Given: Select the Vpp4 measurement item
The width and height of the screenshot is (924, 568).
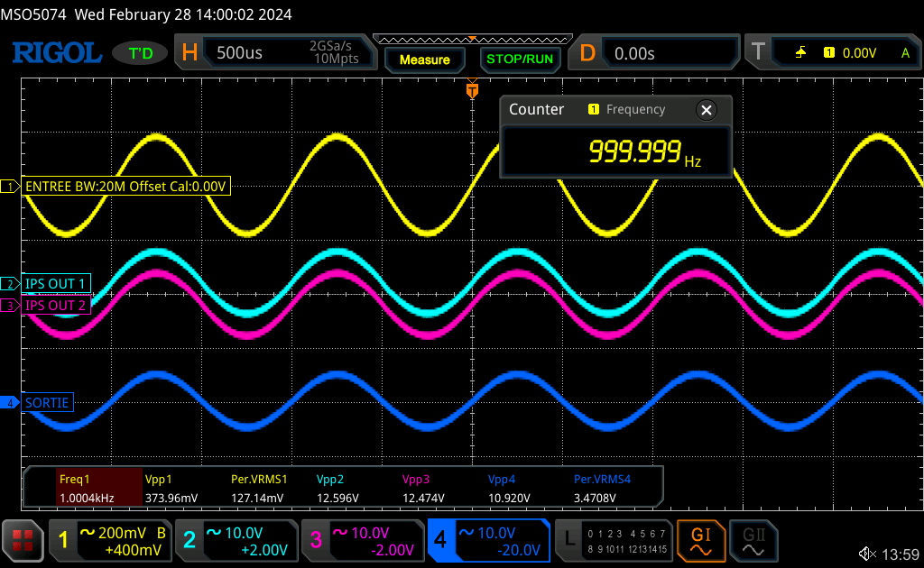Looking at the screenshot, I should pos(509,488).
